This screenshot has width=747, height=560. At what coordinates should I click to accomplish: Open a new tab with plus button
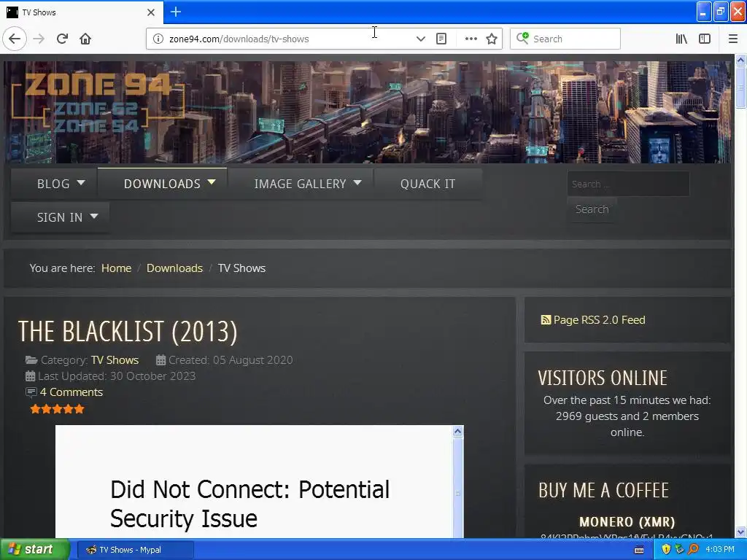click(176, 12)
